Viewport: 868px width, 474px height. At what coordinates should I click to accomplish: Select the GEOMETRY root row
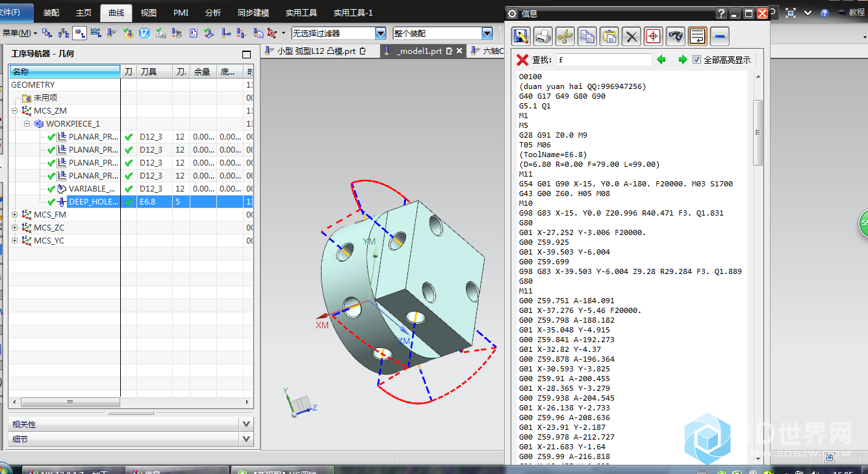pos(33,84)
